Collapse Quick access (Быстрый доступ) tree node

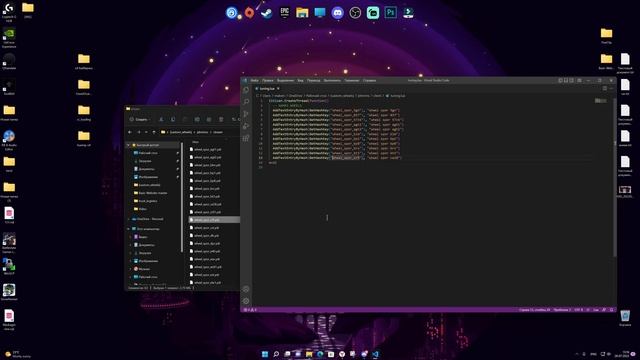tap(128, 145)
